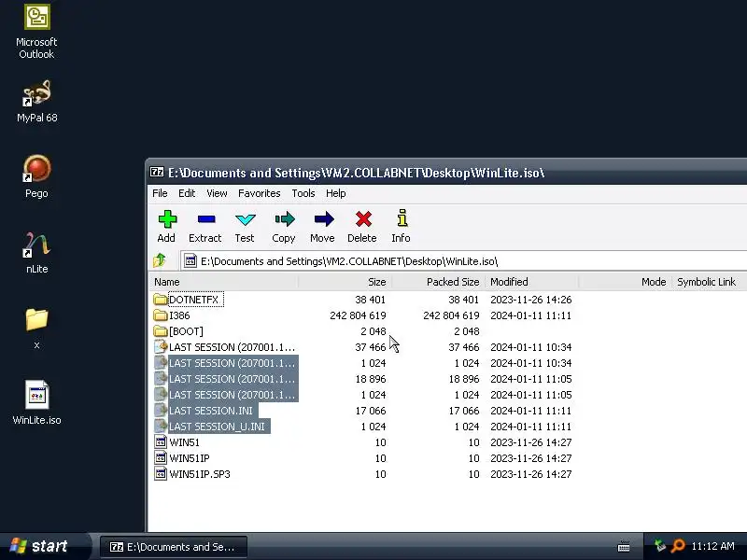The height and width of the screenshot is (560, 747).
Task: Click the taskbar clock showing 11:12 AM
Action: coord(712,546)
